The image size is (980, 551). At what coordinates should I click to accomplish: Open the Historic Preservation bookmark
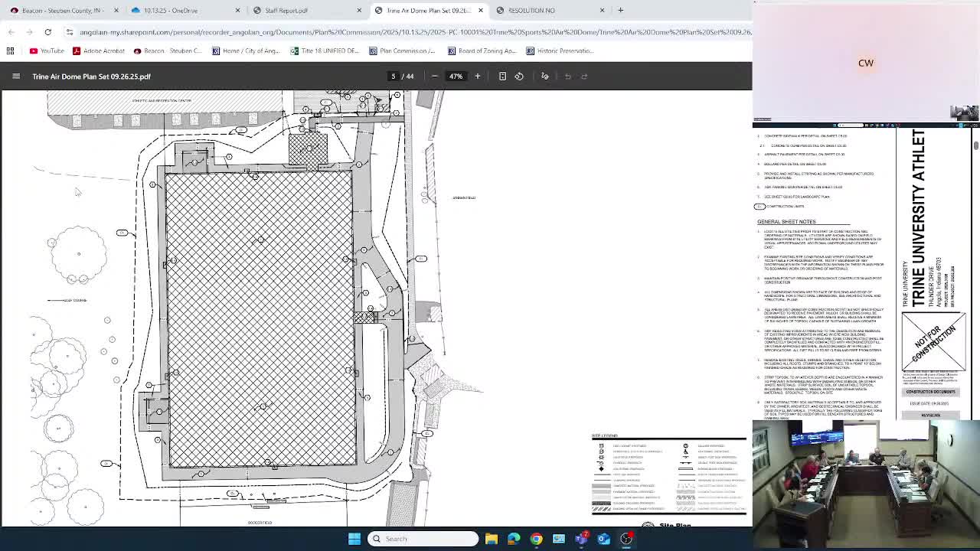560,51
